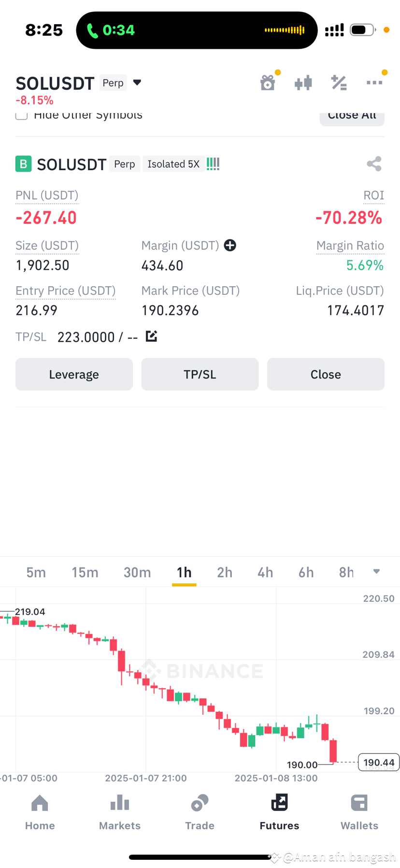Select the 4h chart interval

pyautogui.click(x=265, y=572)
